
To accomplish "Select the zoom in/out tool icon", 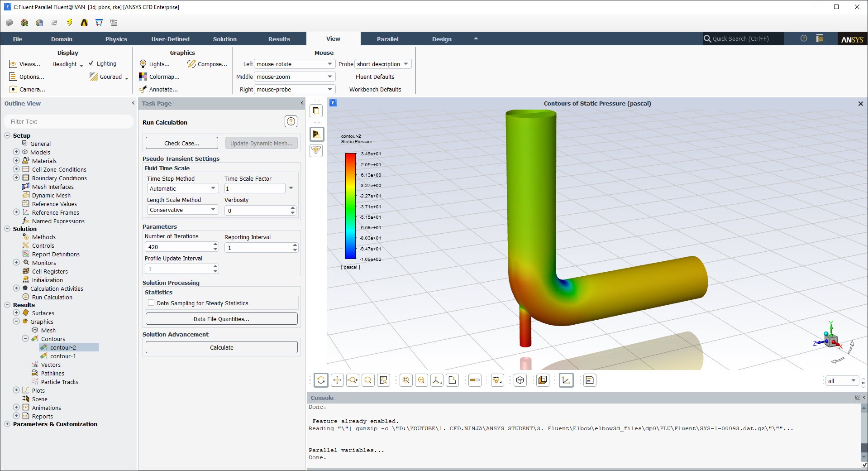I will coord(353,380).
